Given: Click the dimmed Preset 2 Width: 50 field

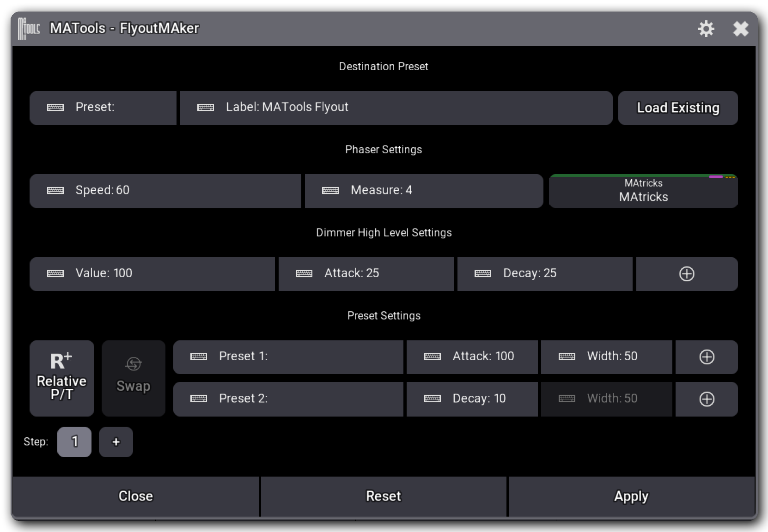Looking at the screenshot, I should [606, 399].
